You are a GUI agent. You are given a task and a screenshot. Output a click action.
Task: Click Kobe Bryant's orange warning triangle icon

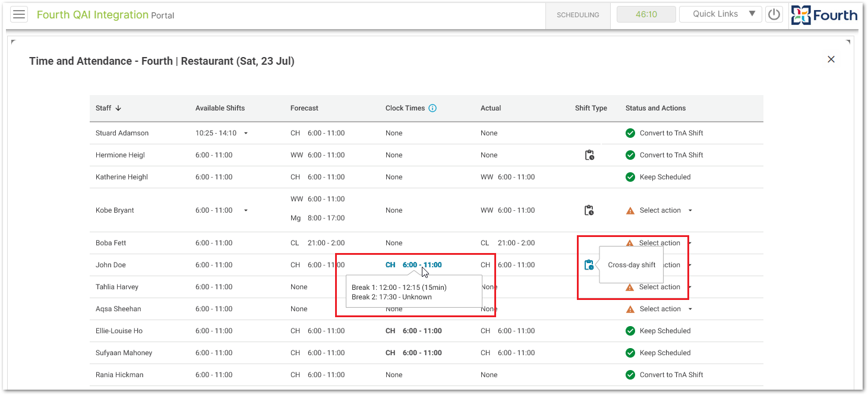630,210
